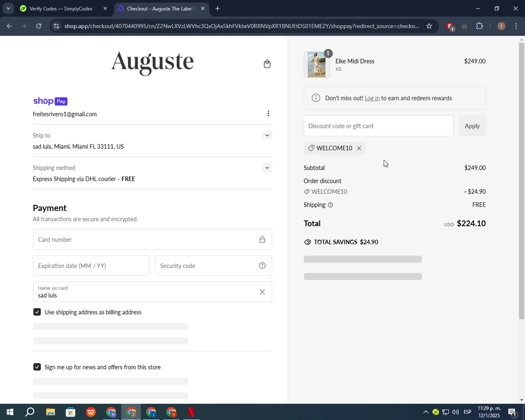Viewport: 525px width, 420px height.
Task: Click the TOTAL SAVINGS $24.90 text
Action: (346, 242)
